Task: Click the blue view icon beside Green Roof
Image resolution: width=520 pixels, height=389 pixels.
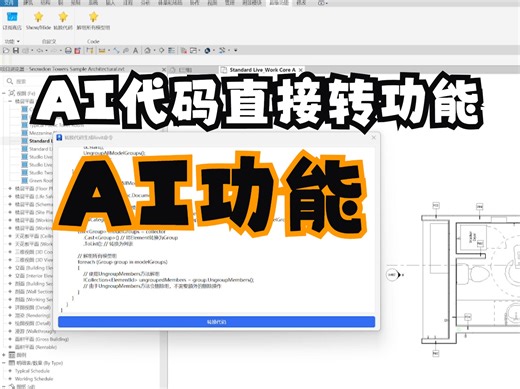Action: coord(24,181)
